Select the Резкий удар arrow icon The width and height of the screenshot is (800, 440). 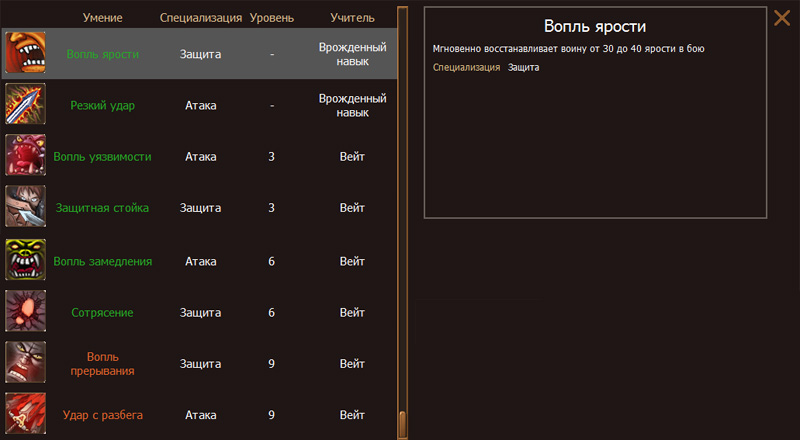point(26,104)
